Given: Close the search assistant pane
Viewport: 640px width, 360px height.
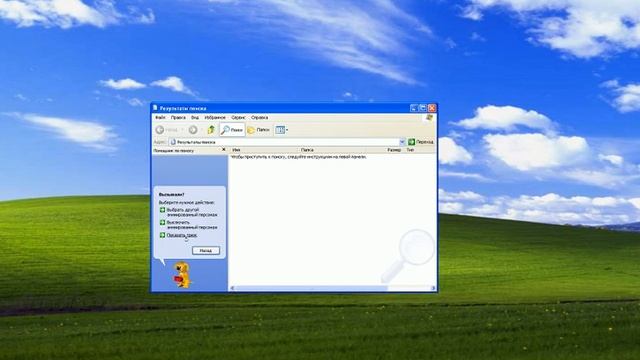Looking at the screenshot, I should point(223,150).
